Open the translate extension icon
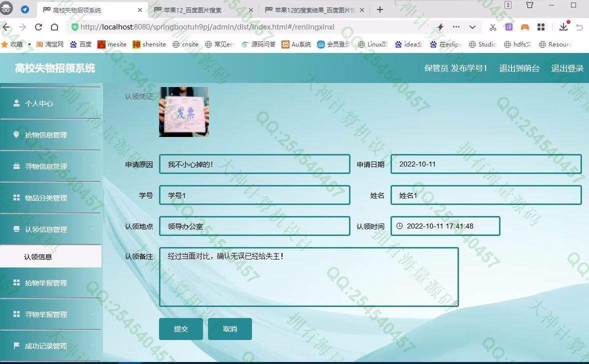589x364 pixels. pos(508,27)
